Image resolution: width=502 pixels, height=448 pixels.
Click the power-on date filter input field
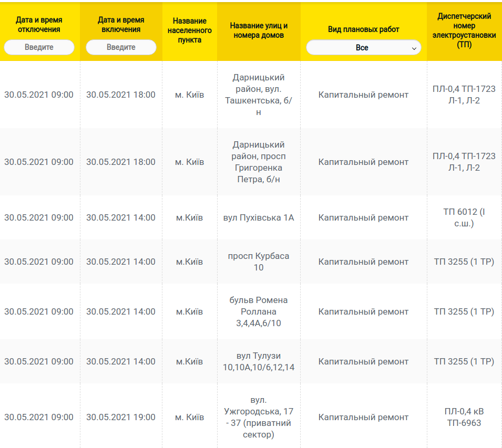point(121,47)
